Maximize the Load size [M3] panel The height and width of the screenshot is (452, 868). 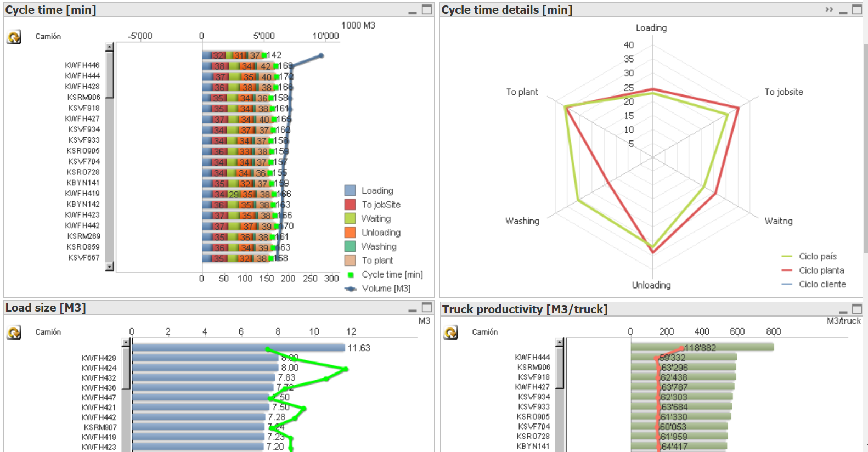click(x=427, y=307)
